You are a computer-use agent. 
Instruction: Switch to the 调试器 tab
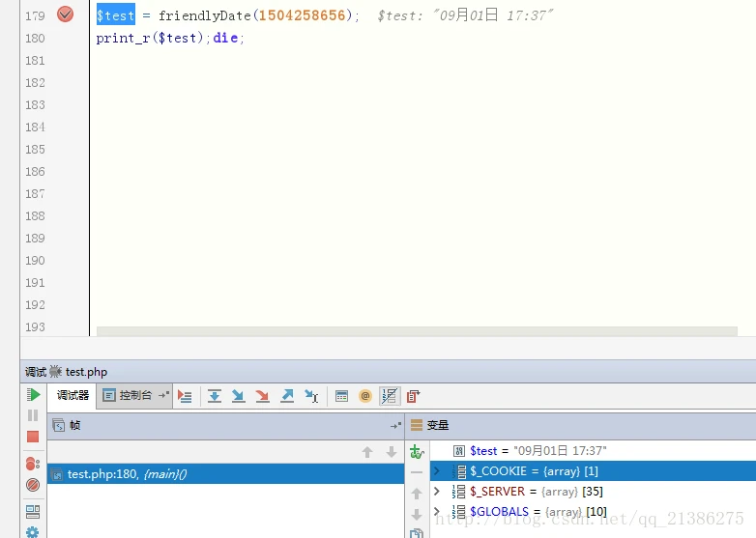73,395
